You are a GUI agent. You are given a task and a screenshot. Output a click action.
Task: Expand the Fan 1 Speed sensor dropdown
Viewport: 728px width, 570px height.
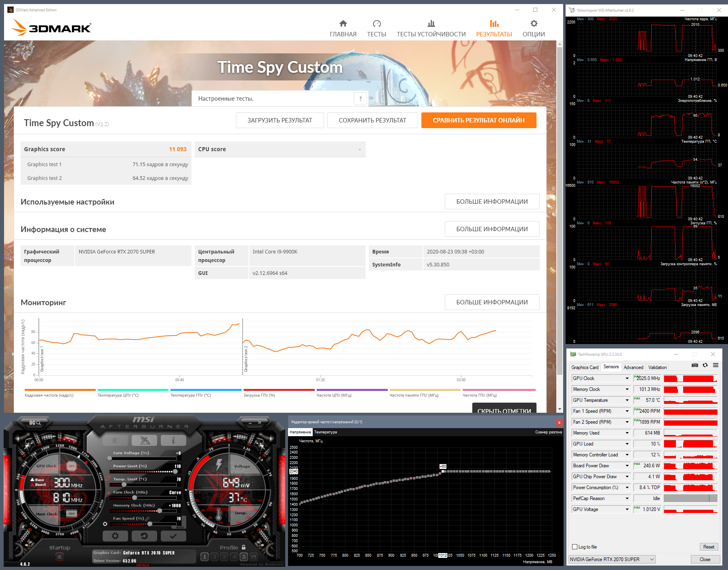627,411
